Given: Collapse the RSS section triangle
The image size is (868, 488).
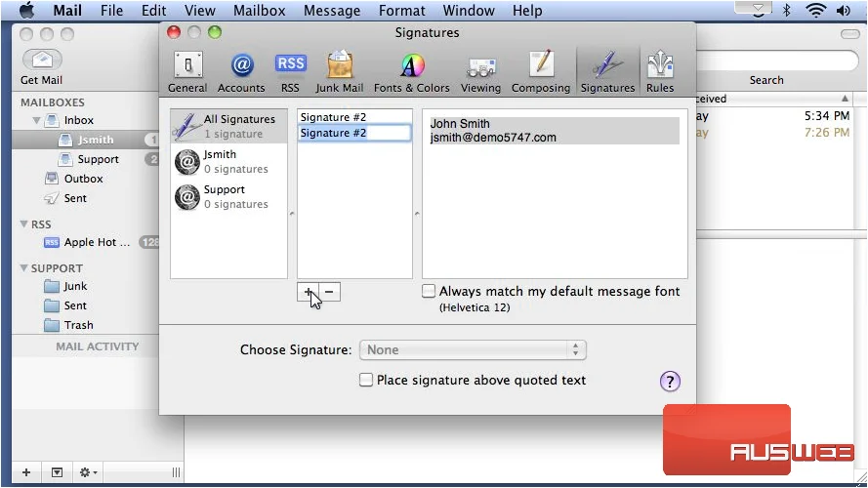Looking at the screenshot, I should [x=23, y=224].
